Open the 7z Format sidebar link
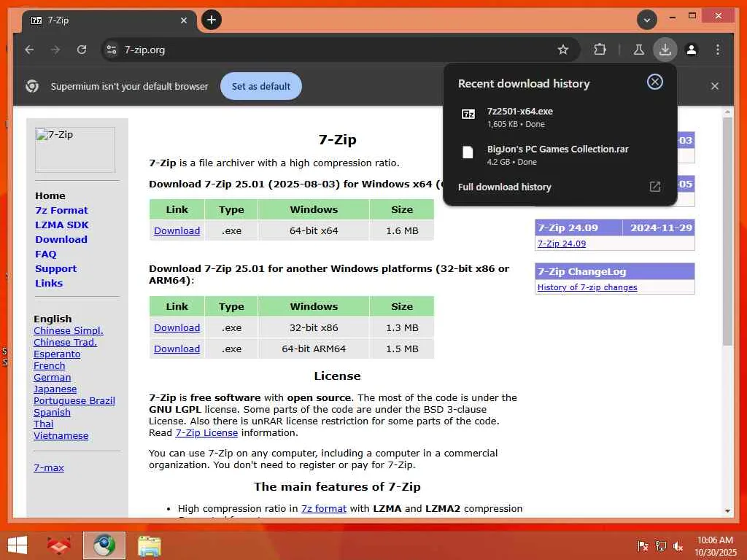The width and height of the screenshot is (747, 560). (61, 210)
